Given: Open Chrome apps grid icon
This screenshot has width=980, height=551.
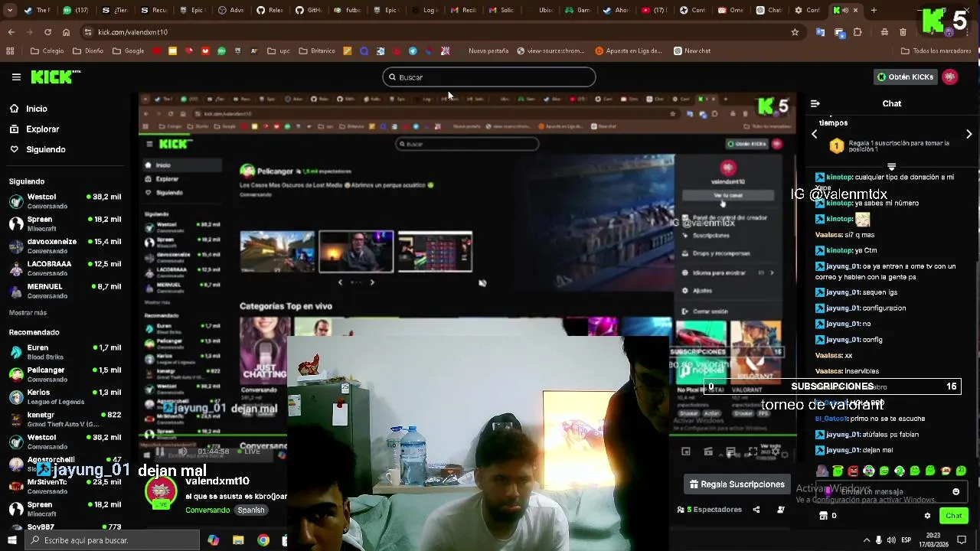Looking at the screenshot, I should [10, 51].
